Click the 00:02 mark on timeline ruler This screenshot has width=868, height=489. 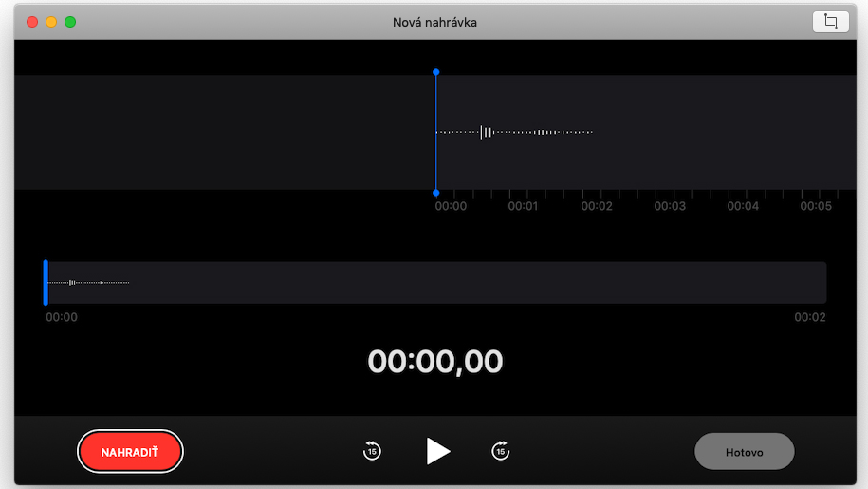tap(597, 206)
